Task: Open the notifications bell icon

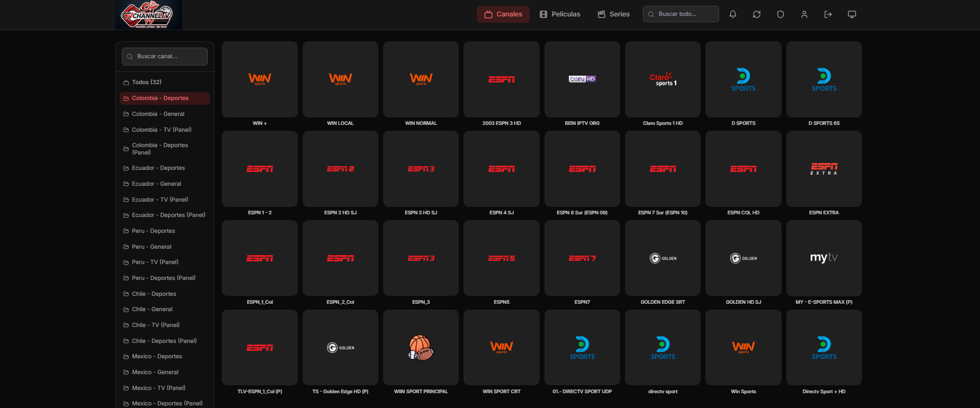Action: (733, 14)
